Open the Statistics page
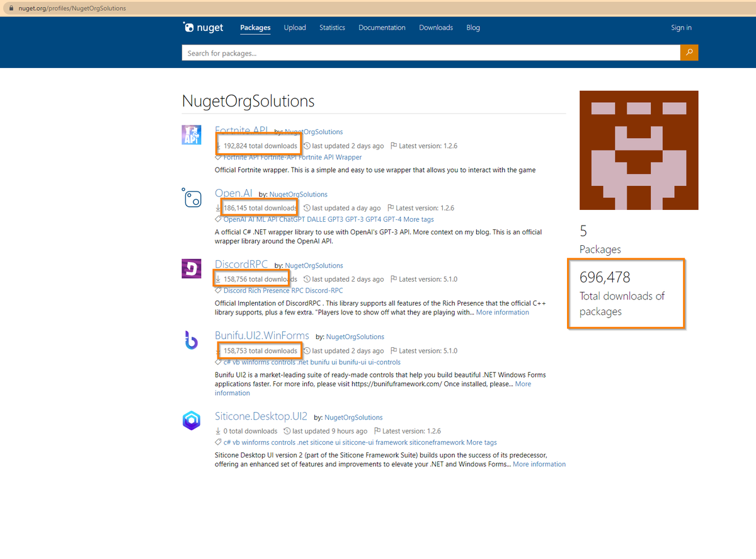 332,28
